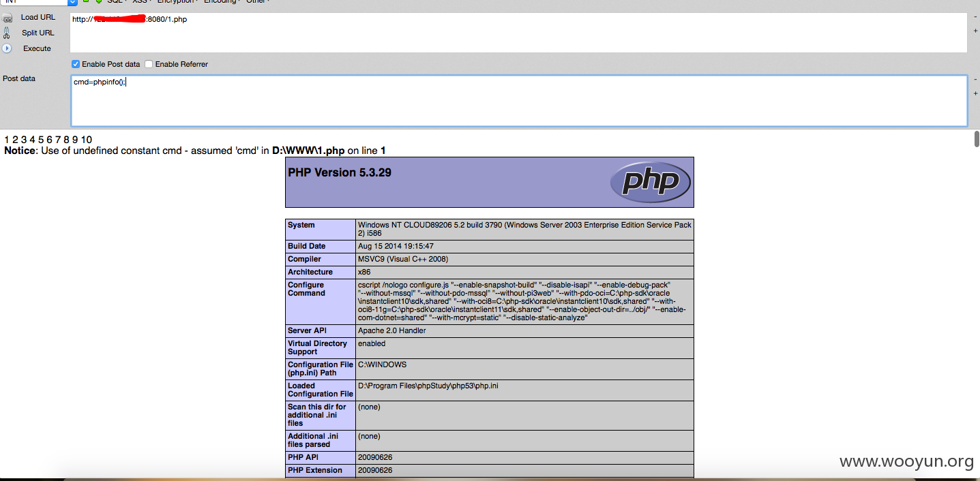Click the Split URL scissors icon
The width and height of the screenshot is (980, 481).
click(7, 33)
